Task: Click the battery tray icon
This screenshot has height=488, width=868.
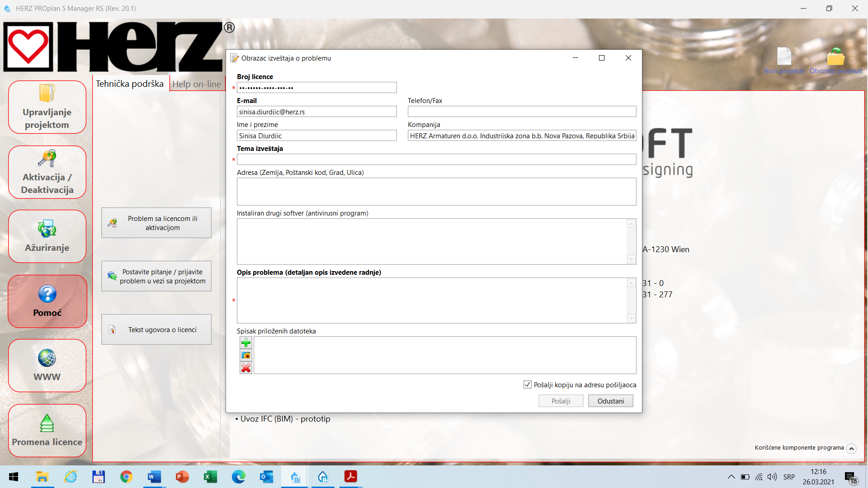Action: (745, 477)
